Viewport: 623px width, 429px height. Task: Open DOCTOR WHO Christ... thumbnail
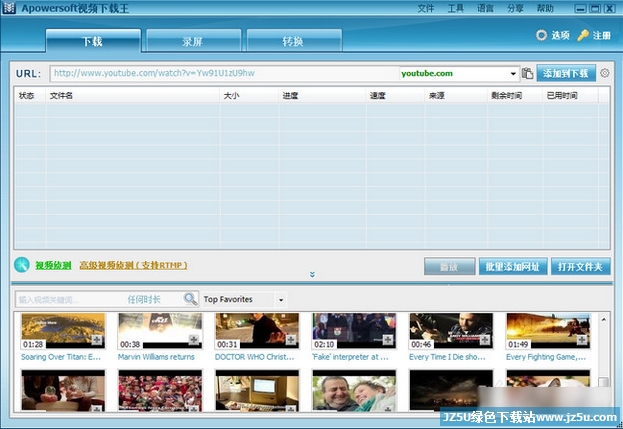pyautogui.click(x=257, y=330)
